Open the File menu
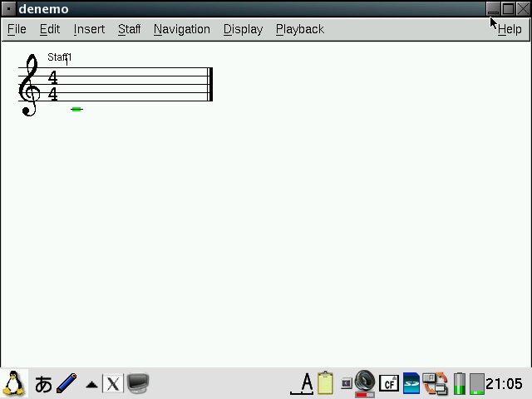The height and width of the screenshot is (399, 532). pos(17,29)
